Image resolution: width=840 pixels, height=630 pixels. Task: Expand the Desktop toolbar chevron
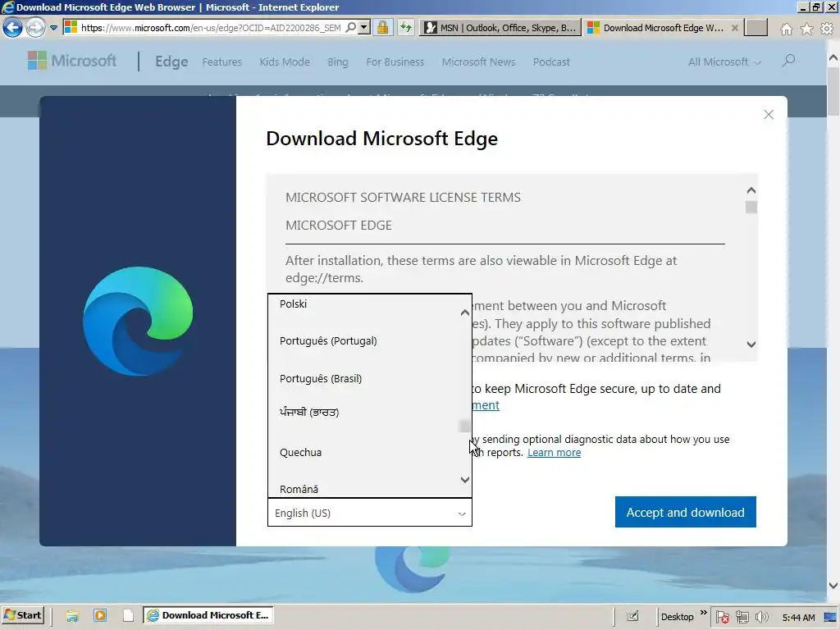coord(703,613)
